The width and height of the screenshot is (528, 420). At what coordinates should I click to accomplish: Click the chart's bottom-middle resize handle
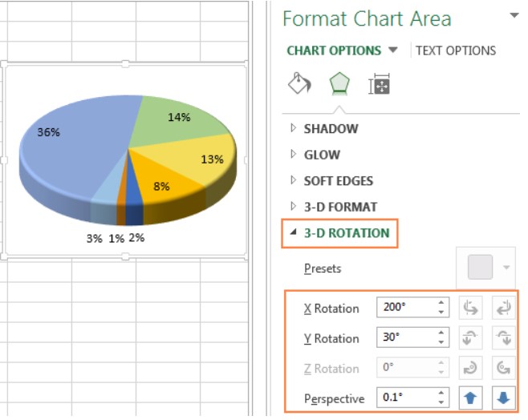tap(125, 256)
